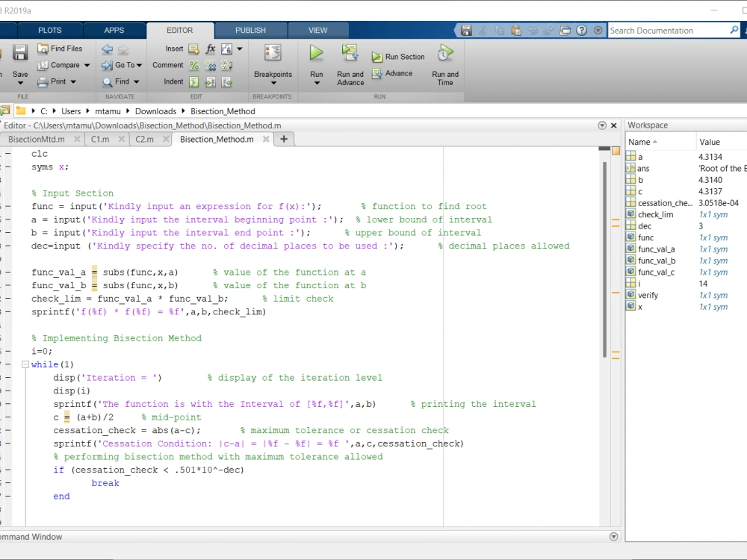Screen dimensions: 747x560
Task: Click the Save file icon
Action: point(20,52)
